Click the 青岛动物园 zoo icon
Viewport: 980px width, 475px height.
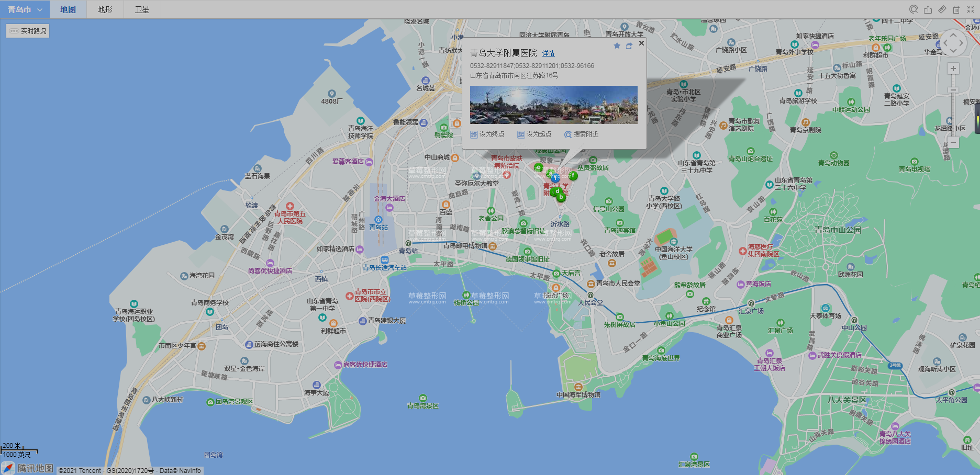point(833,155)
